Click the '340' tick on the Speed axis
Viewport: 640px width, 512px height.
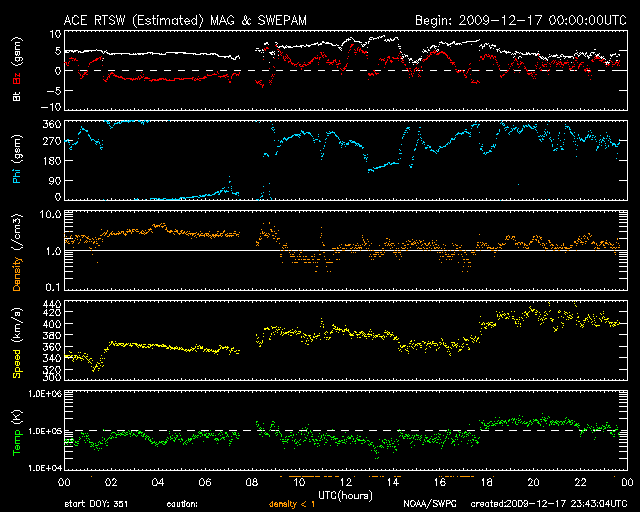tap(52, 358)
